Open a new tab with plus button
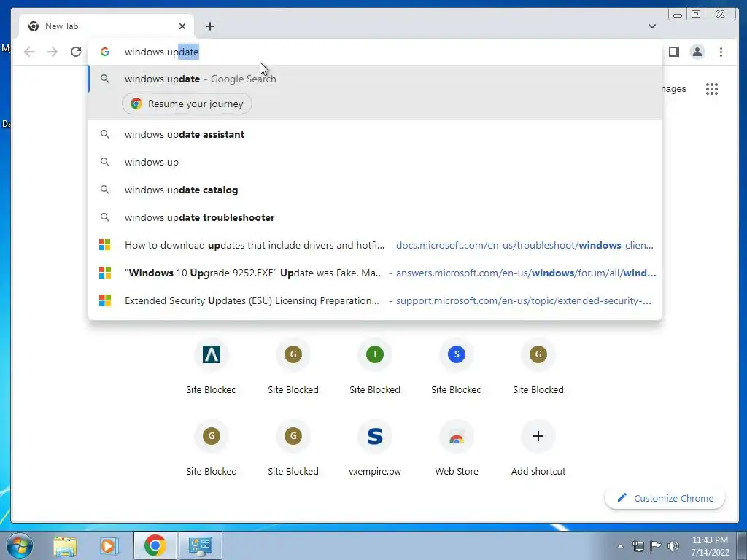 tap(210, 26)
